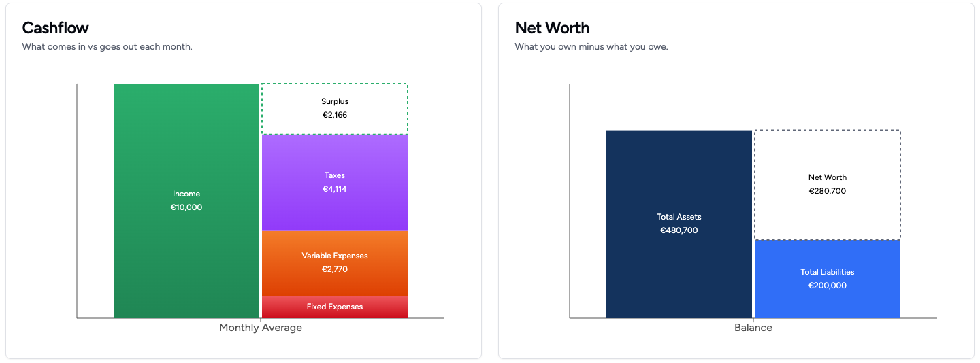The width and height of the screenshot is (980, 363).
Task: Click the Cashflow subtitle about monthly in/out
Action: tap(107, 47)
